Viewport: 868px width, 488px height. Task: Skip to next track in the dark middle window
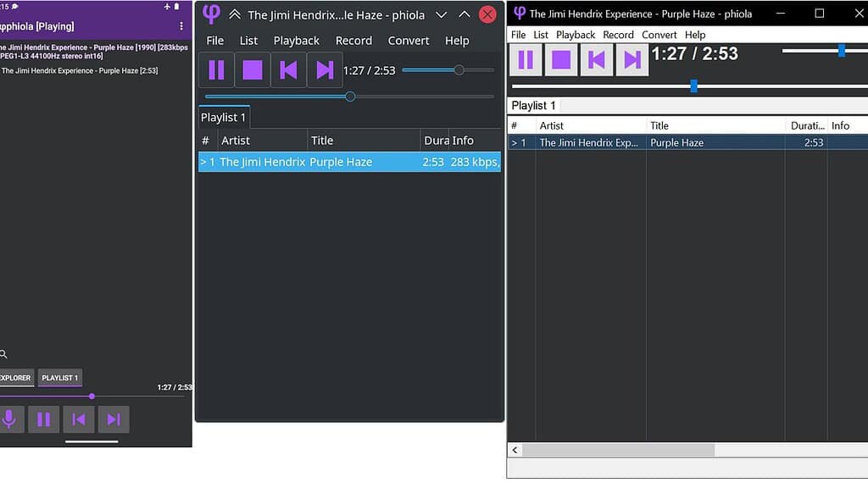click(324, 70)
